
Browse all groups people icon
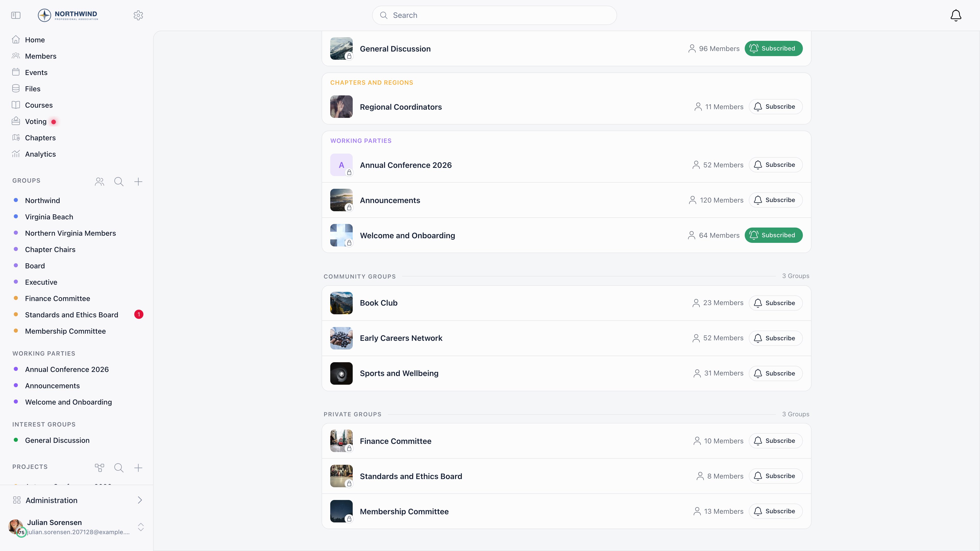pyautogui.click(x=99, y=182)
